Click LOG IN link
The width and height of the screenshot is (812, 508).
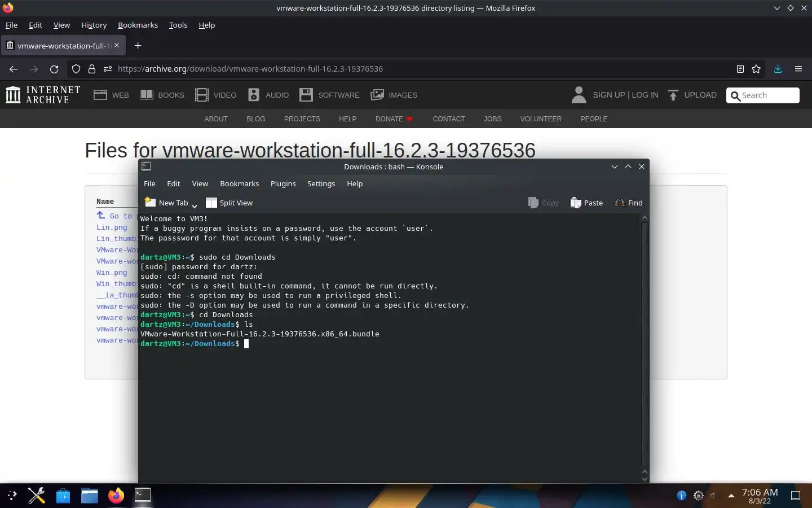point(645,95)
